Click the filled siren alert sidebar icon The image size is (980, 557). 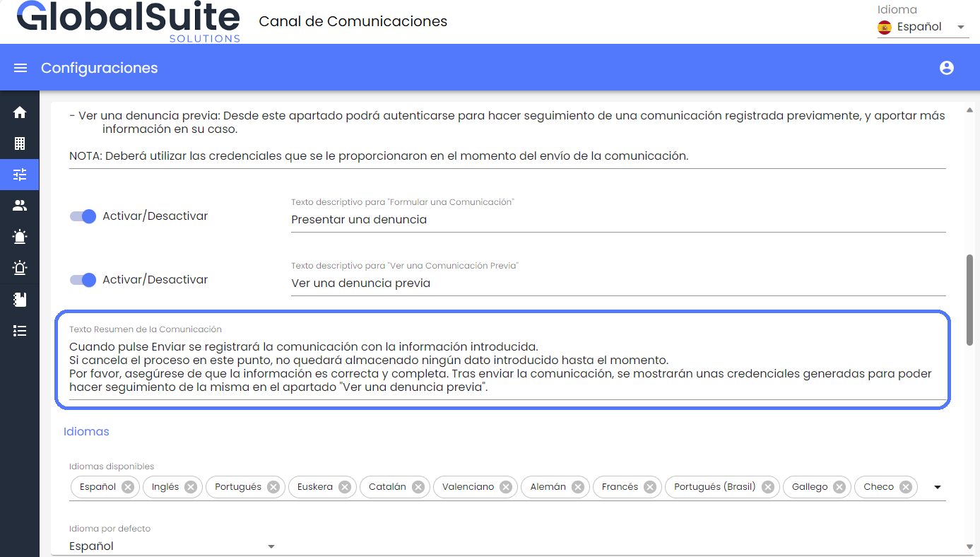point(20,237)
